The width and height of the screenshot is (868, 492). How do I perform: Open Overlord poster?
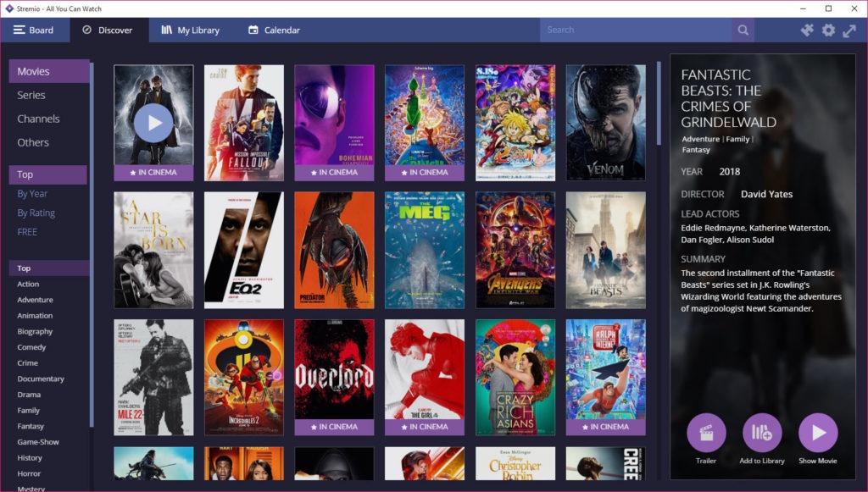(334, 377)
